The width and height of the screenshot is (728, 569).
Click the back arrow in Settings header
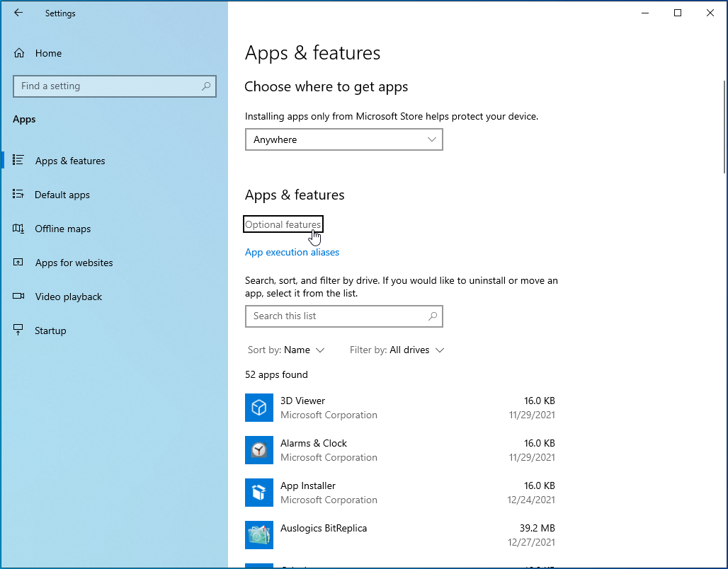[x=18, y=13]
